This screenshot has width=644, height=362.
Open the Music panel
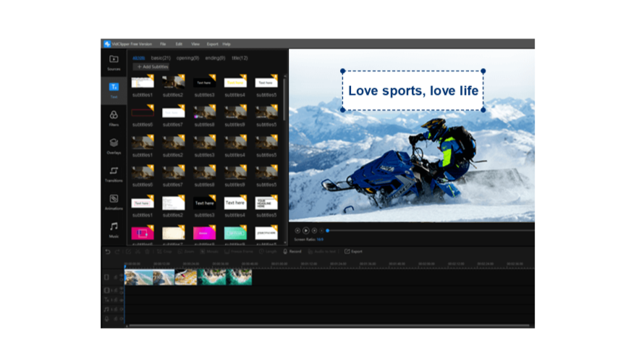pos(114,230)
